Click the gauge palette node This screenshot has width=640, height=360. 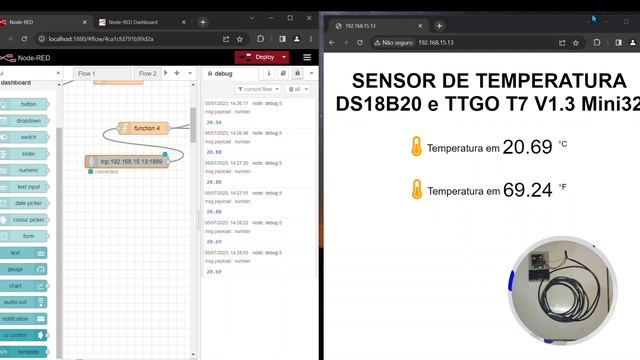[x=23, y=269]
